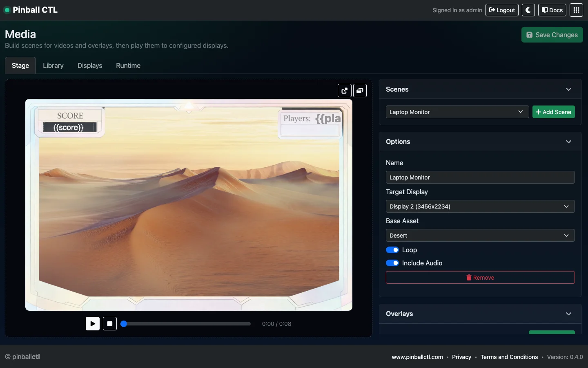Image resolution: width=588 pixels, height=368 pixels.
Task: Click the Add Scene button
Action: point(553,112)
